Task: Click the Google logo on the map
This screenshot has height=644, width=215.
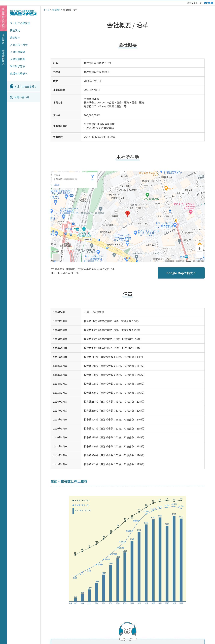Action: 128,258
